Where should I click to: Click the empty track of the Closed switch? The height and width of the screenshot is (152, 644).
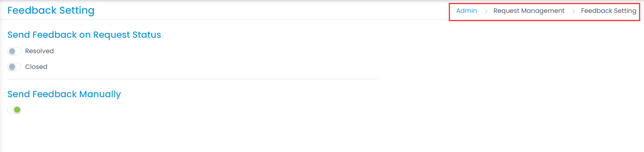pos(18,66)
